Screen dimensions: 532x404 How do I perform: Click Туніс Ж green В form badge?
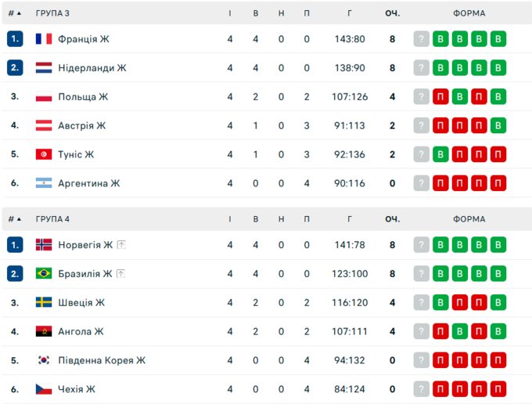[x=441, y=154]
